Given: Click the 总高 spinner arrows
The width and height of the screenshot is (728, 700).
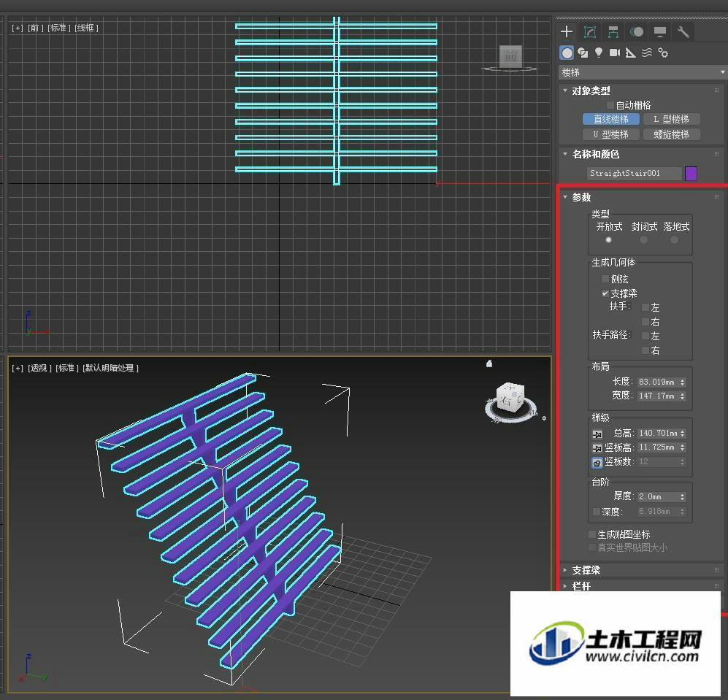Looking at the screenshot, I should pos(683,433).
